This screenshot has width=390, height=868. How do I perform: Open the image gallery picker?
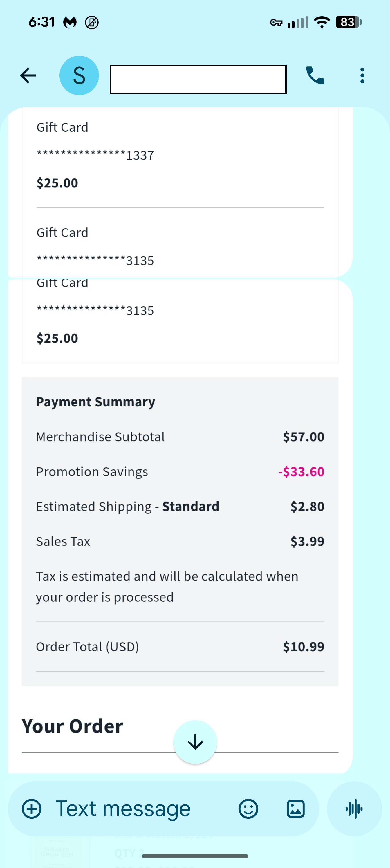[x=296, y=809]
